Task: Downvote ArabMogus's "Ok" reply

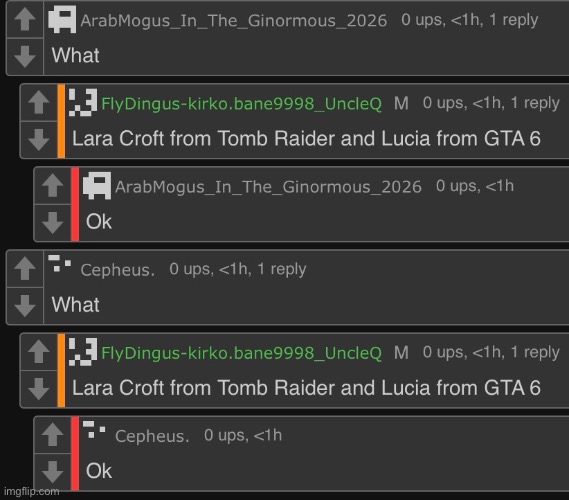Action: pos(53,222)
